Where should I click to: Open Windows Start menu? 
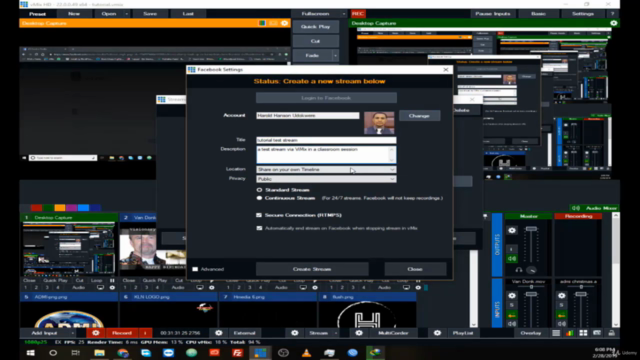tap(31, 353)
